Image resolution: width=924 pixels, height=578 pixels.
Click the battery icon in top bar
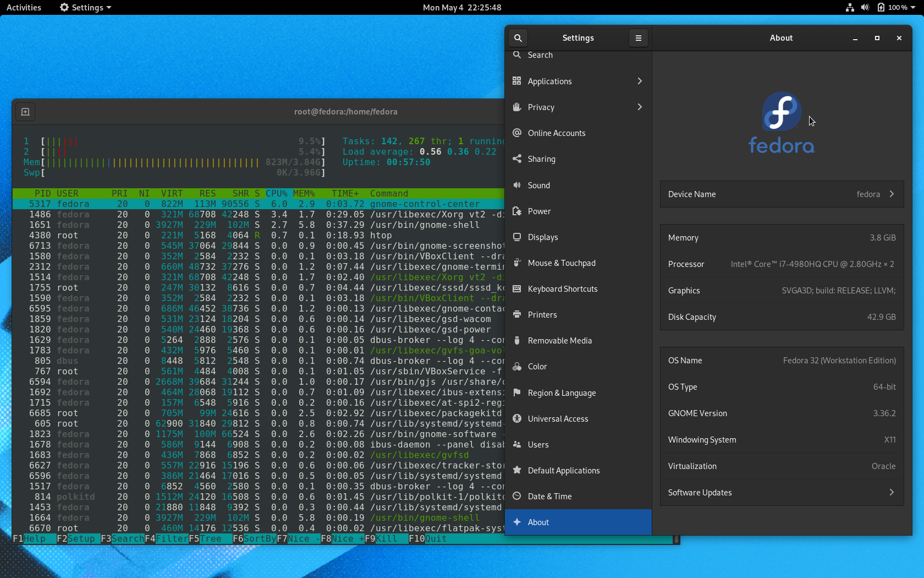point(881,7)
